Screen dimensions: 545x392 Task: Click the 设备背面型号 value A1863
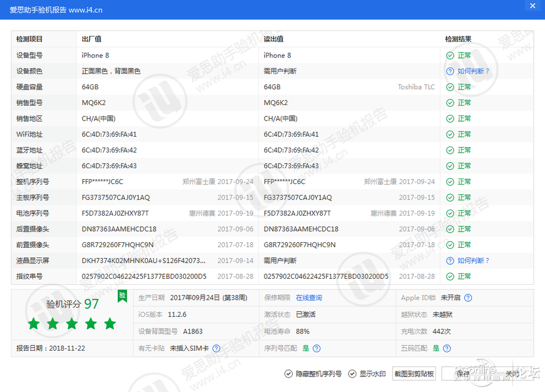pyautogui.click(x=193, y=332)
